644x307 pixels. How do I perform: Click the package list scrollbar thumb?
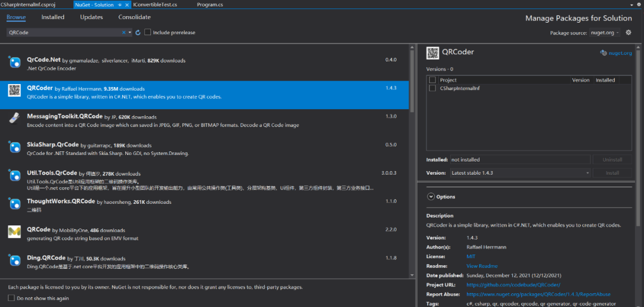pos(413,81)
